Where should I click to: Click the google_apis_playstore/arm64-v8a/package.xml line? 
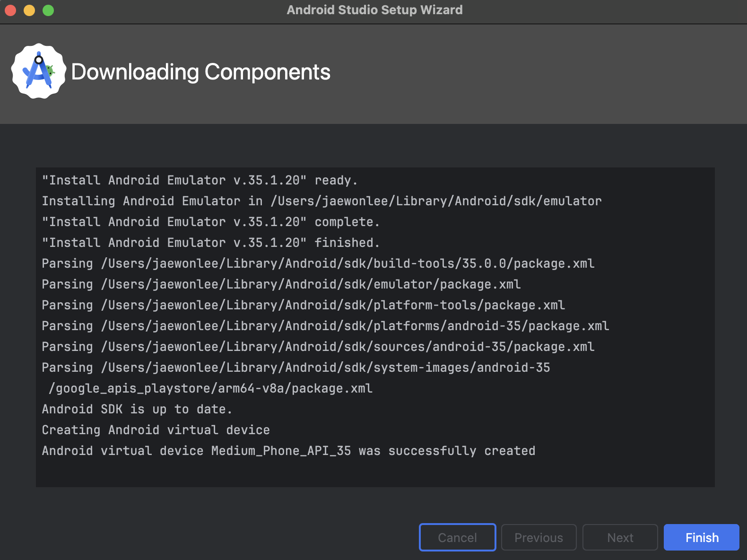tap(211, 388)
